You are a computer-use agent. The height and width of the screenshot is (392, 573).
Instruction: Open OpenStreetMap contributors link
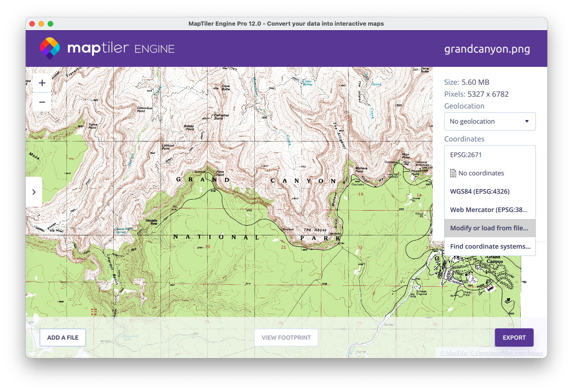click(509, 353)
